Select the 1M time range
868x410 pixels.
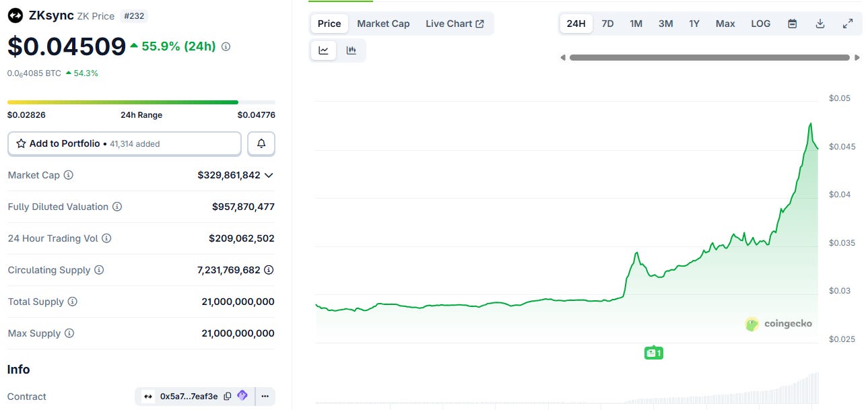[x=636, y=24]
